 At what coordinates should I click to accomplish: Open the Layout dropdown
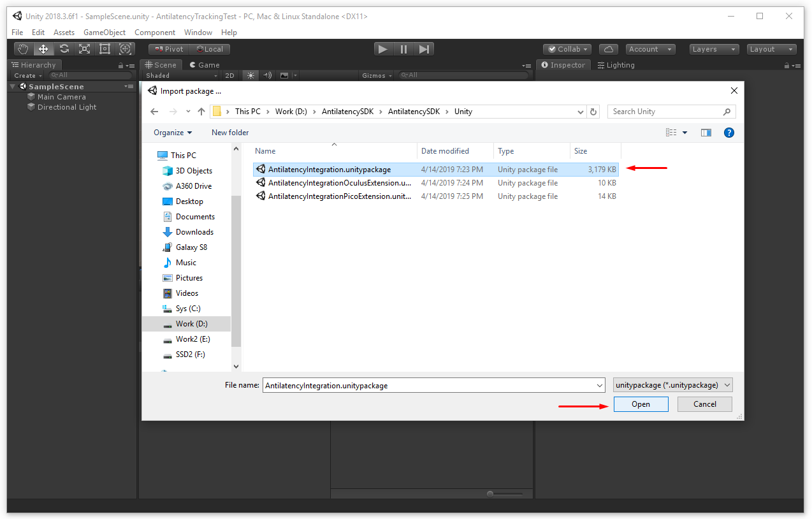click(772, 49)
